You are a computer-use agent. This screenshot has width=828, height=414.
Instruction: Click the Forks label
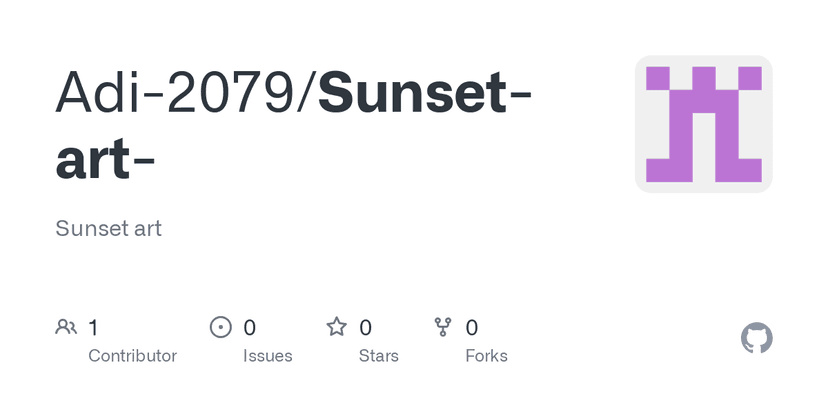click(486, 356)
